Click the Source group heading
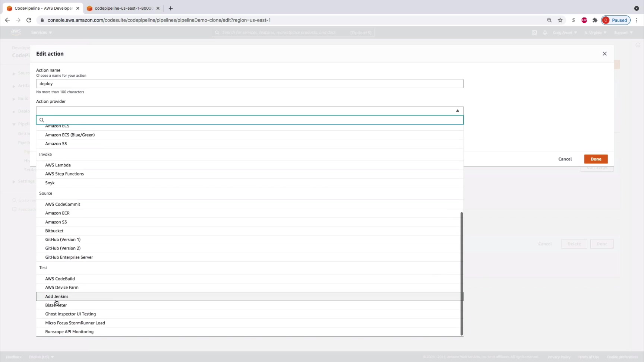 [x=46, y=193]
